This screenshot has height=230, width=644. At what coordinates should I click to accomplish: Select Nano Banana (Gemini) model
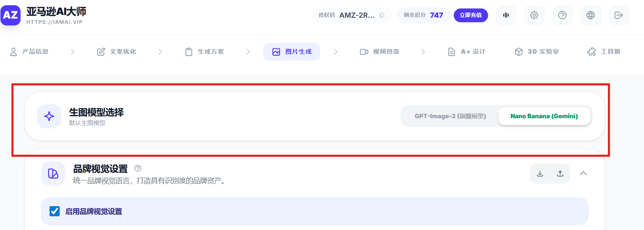pos(544,116)
